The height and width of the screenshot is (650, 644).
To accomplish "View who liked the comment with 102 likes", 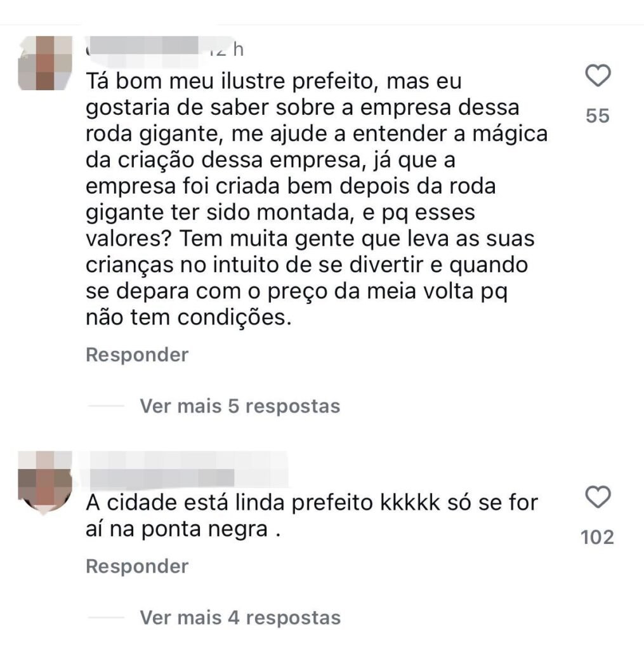I will (597, 538).
